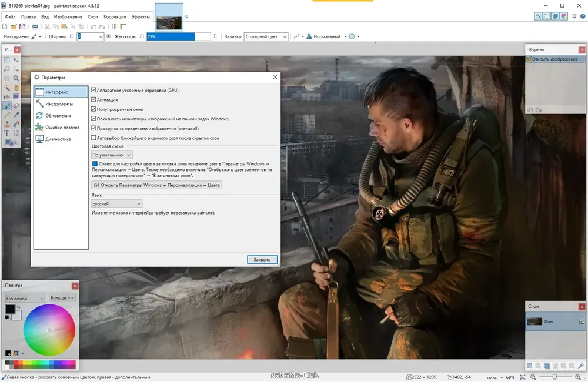Select the Zoom magnifier tool

click(16, 78)
